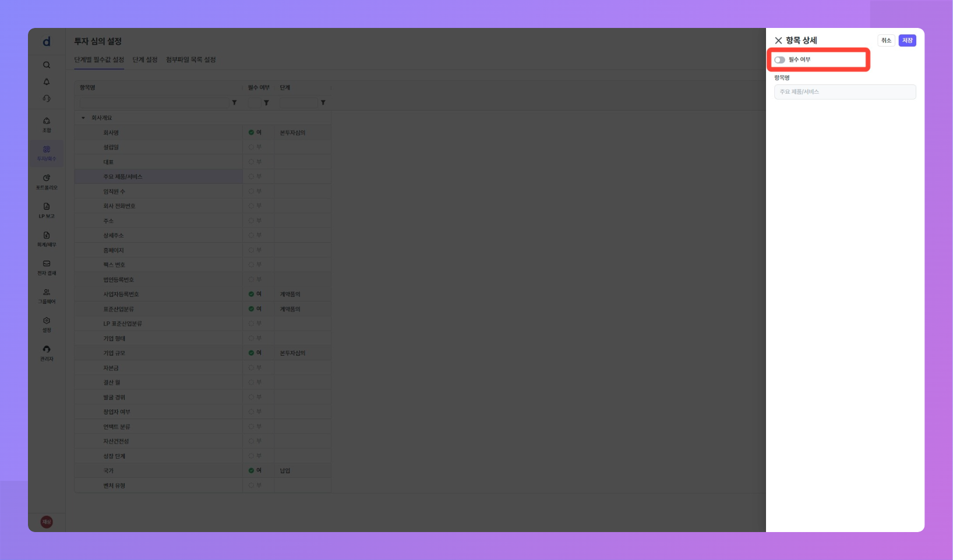Select the 팩스 번호 row
953x560 pixels.
pos(203,265)
